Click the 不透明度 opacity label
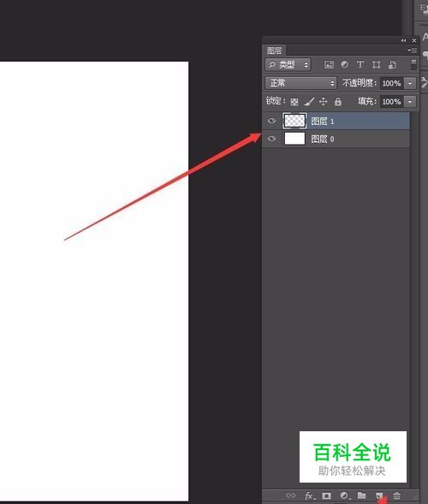Viewport: 428px width, 504px height. coord(359,83)
